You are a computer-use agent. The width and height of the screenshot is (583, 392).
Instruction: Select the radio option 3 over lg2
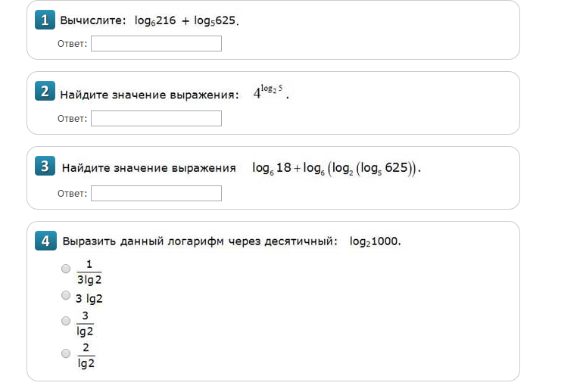click(x=66, y=321)
